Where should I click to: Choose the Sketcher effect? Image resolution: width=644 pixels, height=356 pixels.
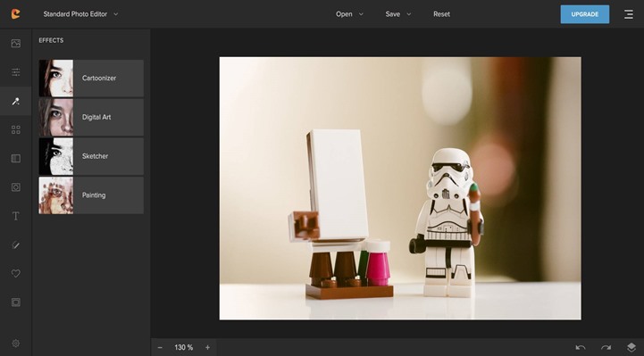click(x=91, y=156)
